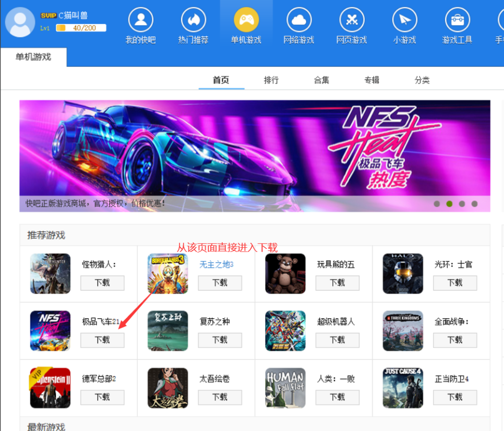
Task: Download 太吾绘卷 game
Action: (220, 397)
